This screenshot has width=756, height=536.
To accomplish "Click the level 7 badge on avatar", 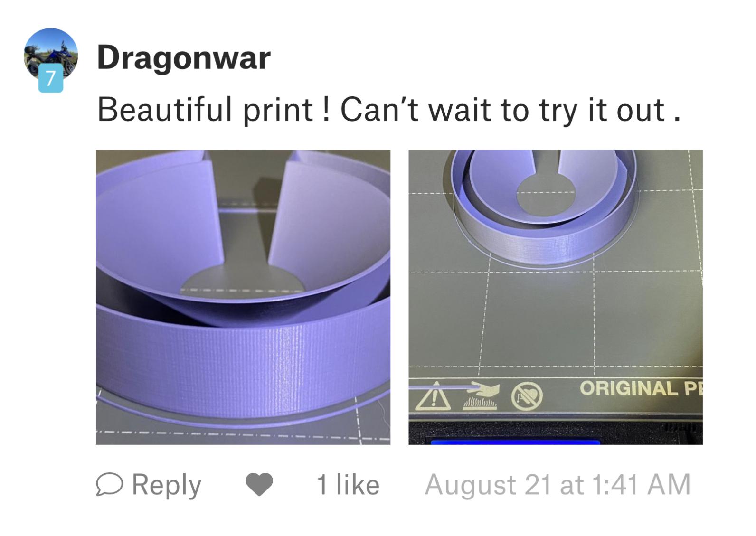I will pos(51,79).
